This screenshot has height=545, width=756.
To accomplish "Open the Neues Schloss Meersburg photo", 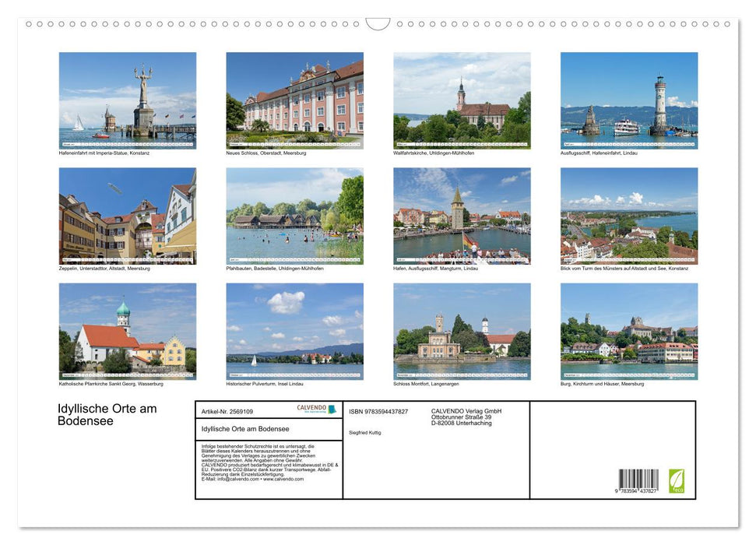I will point(294,100).
